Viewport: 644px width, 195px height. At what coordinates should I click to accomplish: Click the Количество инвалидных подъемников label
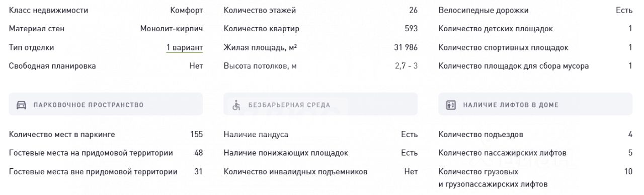pyautogui.click(x=296, y=172)
